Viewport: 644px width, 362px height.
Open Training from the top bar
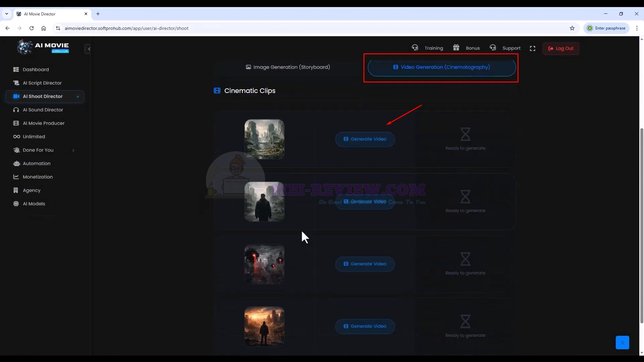pyautogui.click(x=428, y=48)
